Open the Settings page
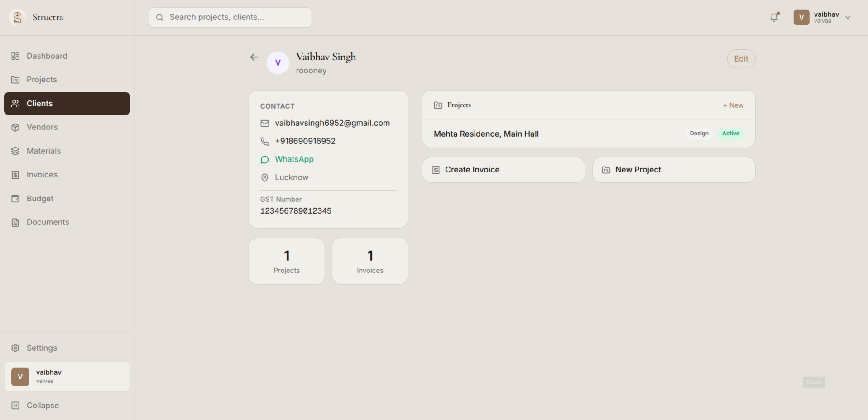The width and height of the screenshot is (868, 420). coord(67,348)
